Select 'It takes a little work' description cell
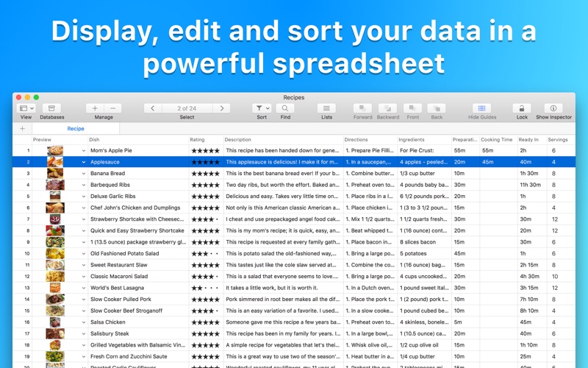This screenshot has width=588, height=368. coord(283,288)
